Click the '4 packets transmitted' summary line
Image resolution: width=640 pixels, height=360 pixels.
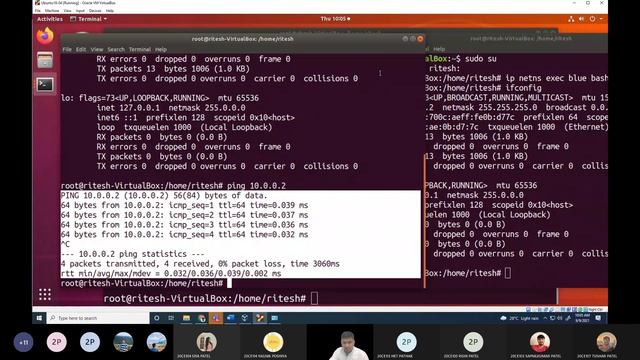200,264
